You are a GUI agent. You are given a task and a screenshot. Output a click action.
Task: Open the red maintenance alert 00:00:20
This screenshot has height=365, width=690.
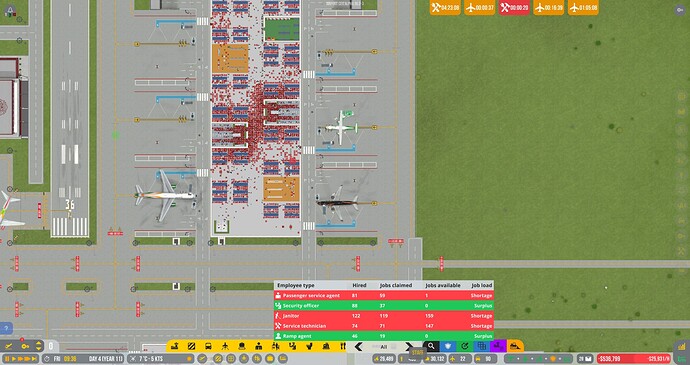click(514, 7)
